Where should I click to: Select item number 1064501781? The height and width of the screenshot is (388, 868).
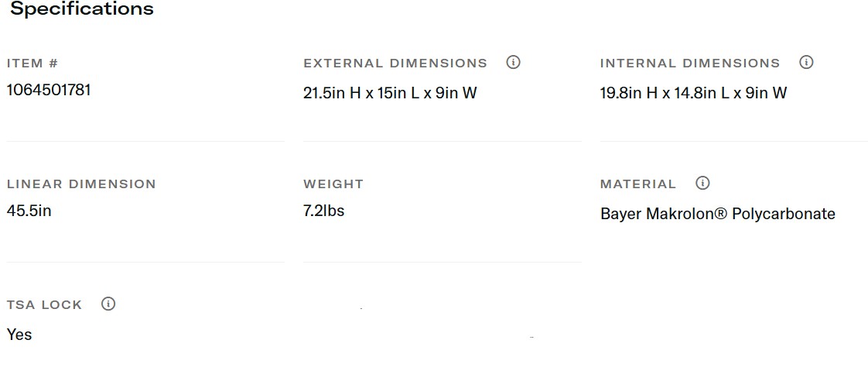click(49, 90)
